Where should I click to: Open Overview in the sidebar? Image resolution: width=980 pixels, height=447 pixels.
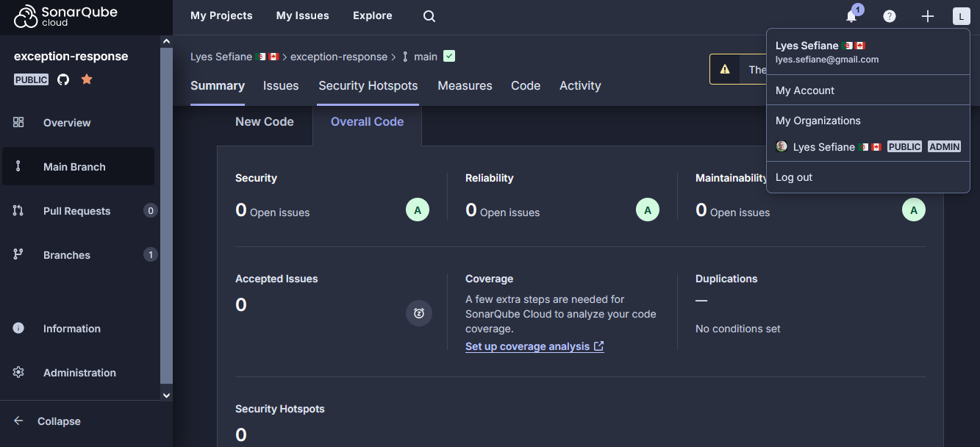click(78, 122)
